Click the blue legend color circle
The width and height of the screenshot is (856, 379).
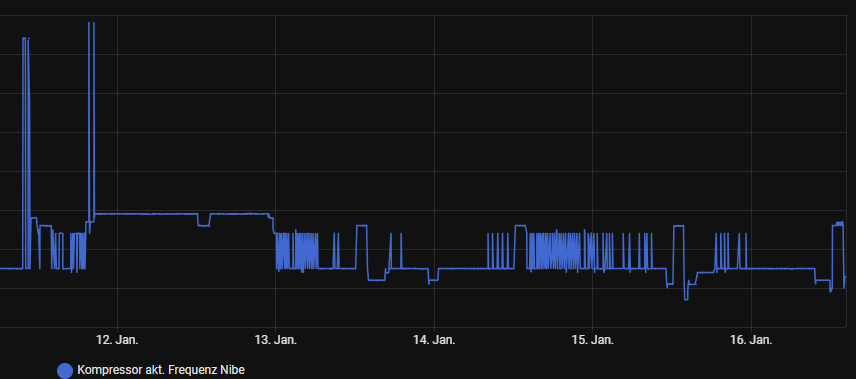(x=65, y=371)
